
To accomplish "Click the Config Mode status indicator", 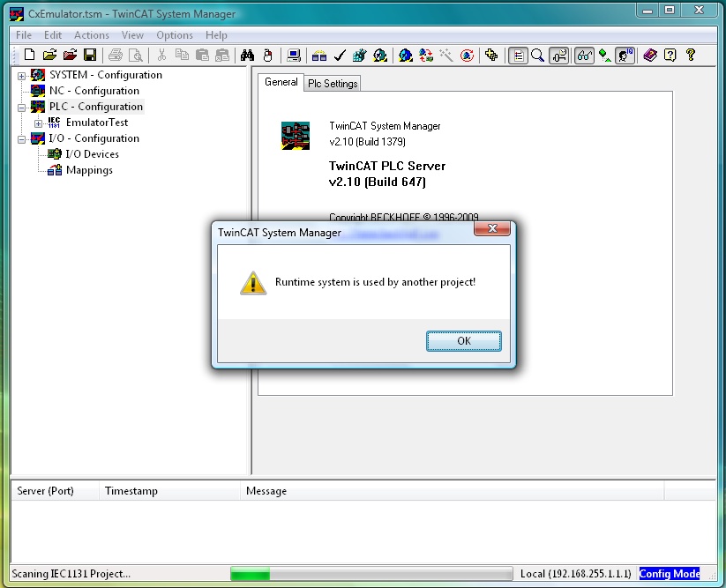I will [669, 574].
